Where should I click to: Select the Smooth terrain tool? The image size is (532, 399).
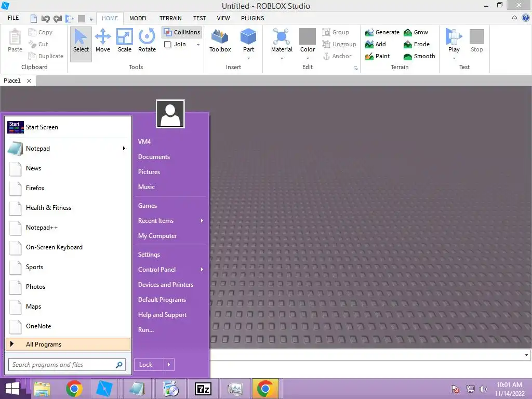pyautogui.click(x=419, y=56)
